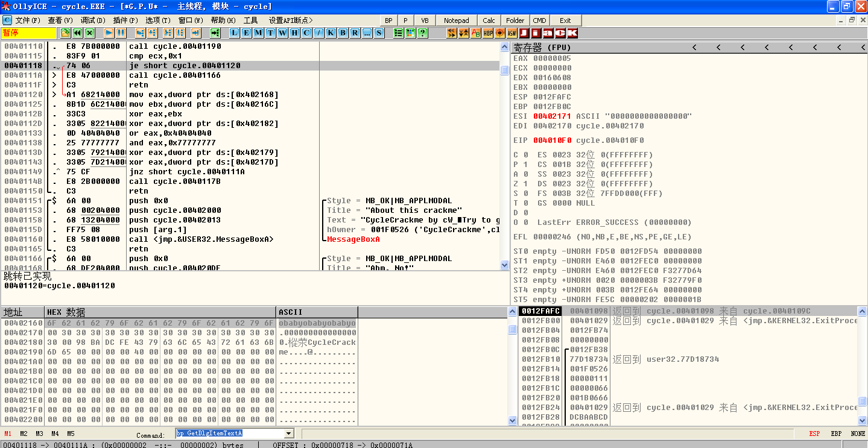This screenshot has height=448, width=868.
Task: Click the HBP hardware breakpoint icon
Action: [x=488, y=33]
